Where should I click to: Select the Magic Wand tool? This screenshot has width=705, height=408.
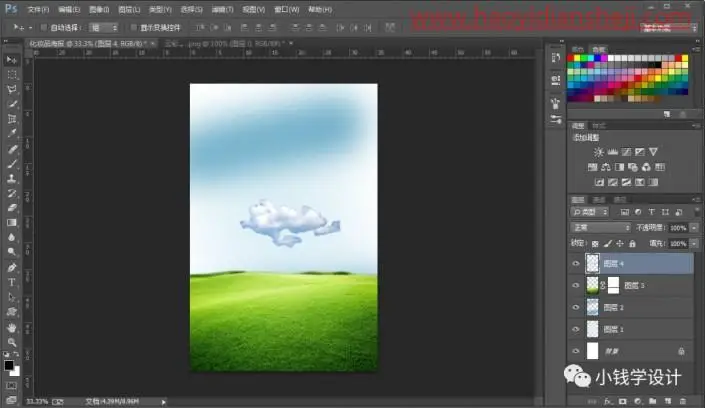(x=12, y=104)
